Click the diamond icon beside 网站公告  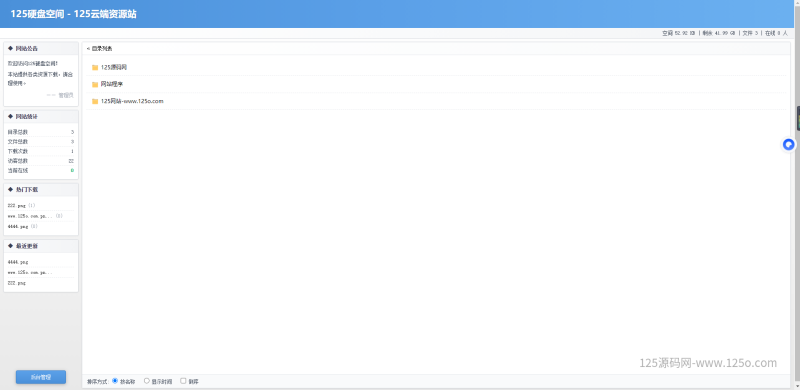[10, 48]
